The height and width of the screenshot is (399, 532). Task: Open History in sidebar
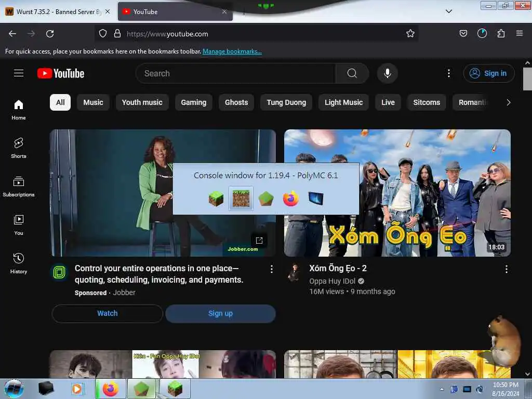click(19, 263)
